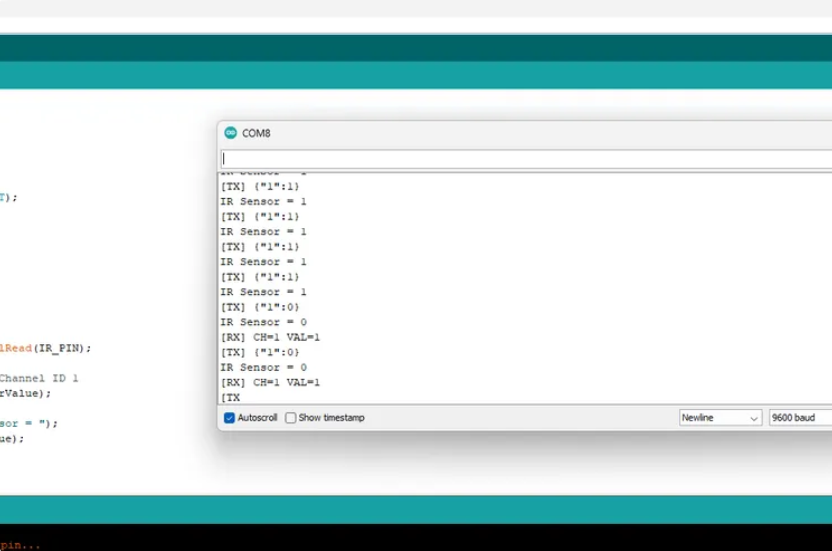Click the first 'IR Sensor = 0' line

264,322
